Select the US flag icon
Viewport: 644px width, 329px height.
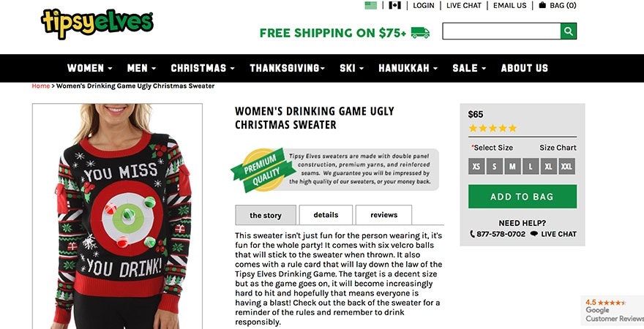371,6
